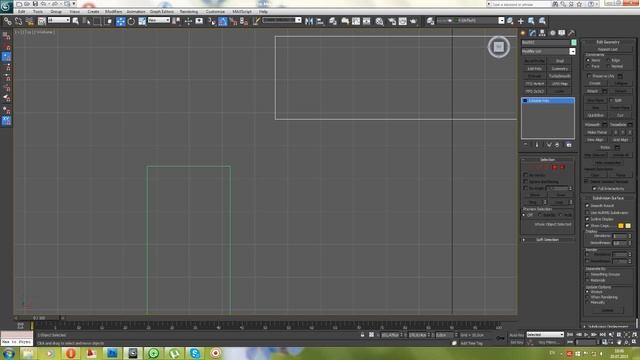Open the Modifiers menu
This screenshot has width=640, height=360.
[x=113, y=11]
